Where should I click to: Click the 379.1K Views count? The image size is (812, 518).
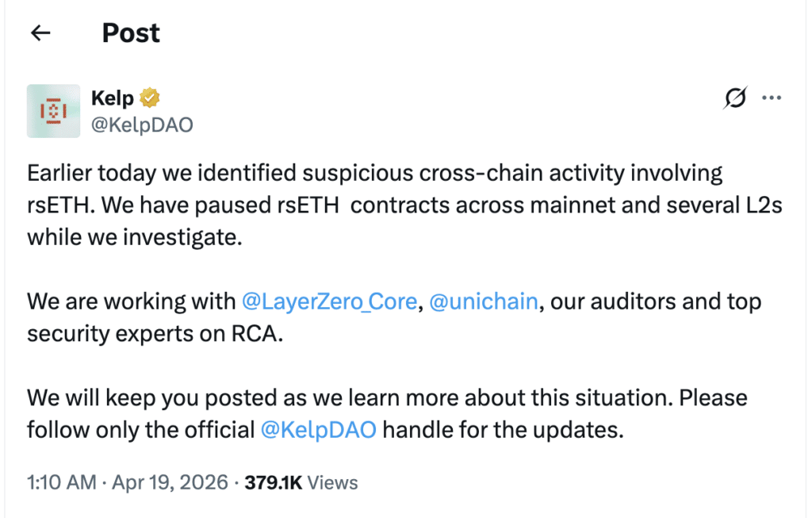[301, 482]
